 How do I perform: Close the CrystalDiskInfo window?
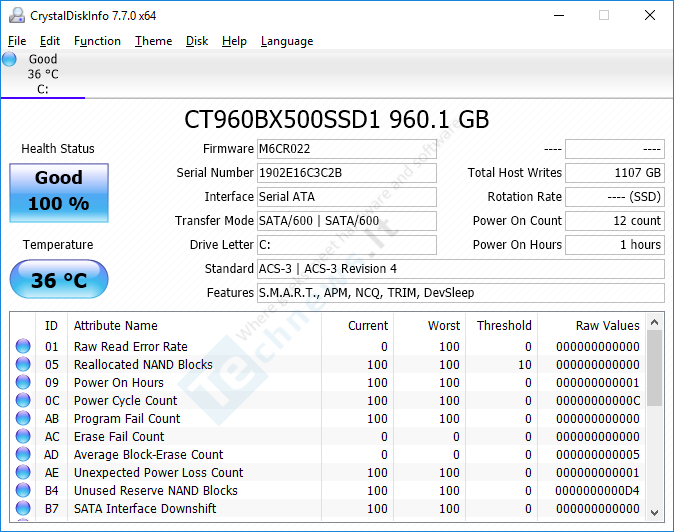pos(650,16)
